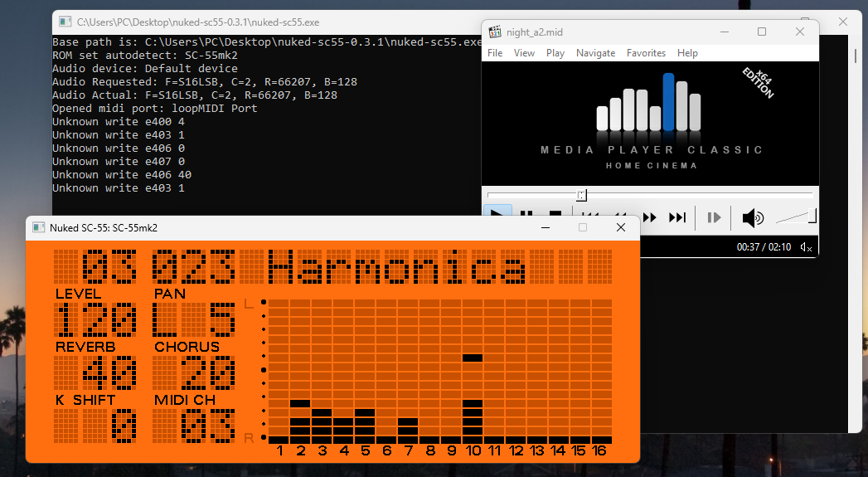The height and width of the screenshot is (477, 868).
Task: Mute audio with the speaker icon
Action: click(752, 217)
